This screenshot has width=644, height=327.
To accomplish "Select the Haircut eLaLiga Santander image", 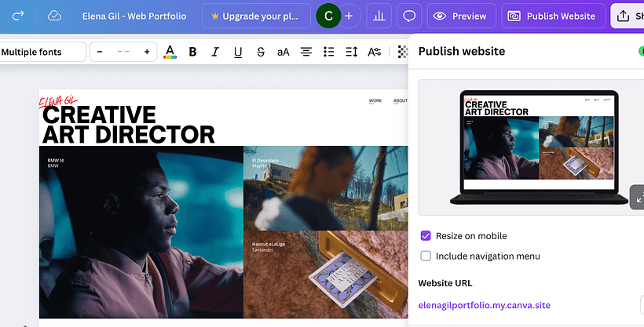I will pos(326,274).
